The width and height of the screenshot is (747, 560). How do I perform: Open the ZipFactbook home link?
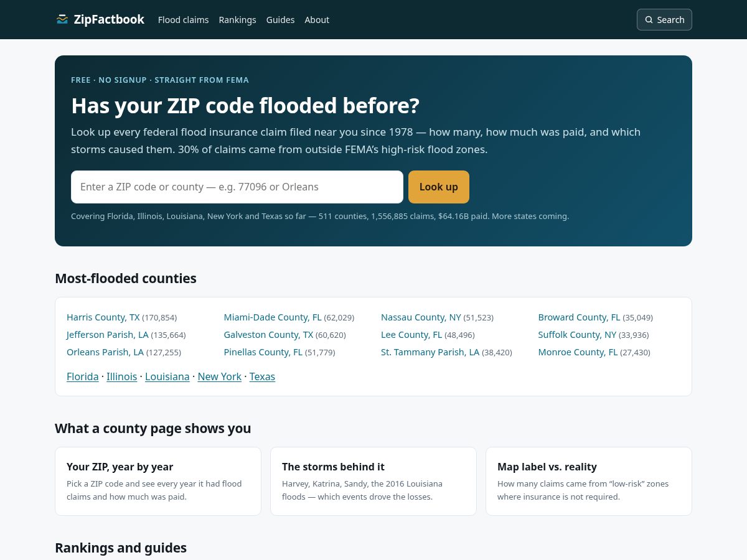[x=100, y=19]
